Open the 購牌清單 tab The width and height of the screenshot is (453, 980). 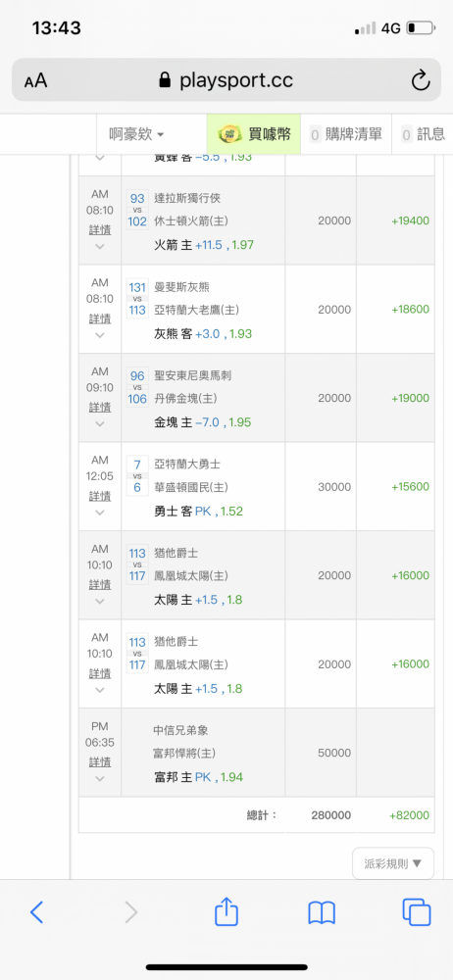345,133
